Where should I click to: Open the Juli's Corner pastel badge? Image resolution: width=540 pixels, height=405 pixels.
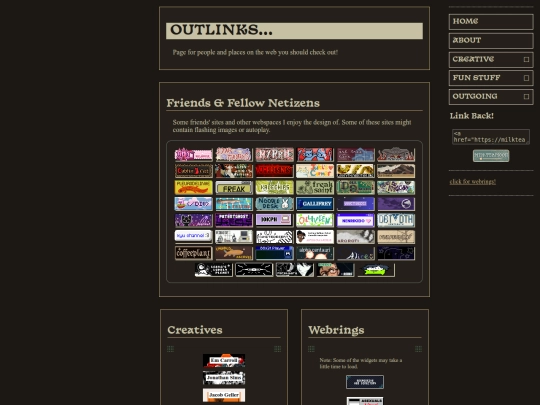[x=315, y=171]
